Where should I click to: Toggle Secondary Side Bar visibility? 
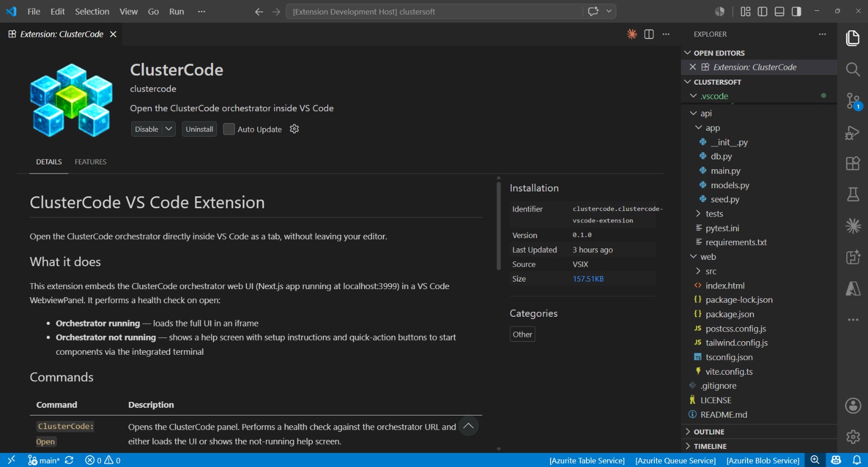coord(796,11)
